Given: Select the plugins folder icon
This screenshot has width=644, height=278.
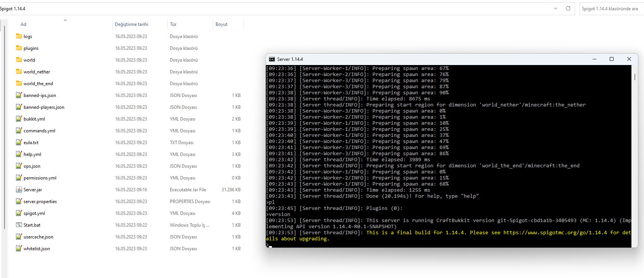Looking at the screenshot, I should pos(19,48).
